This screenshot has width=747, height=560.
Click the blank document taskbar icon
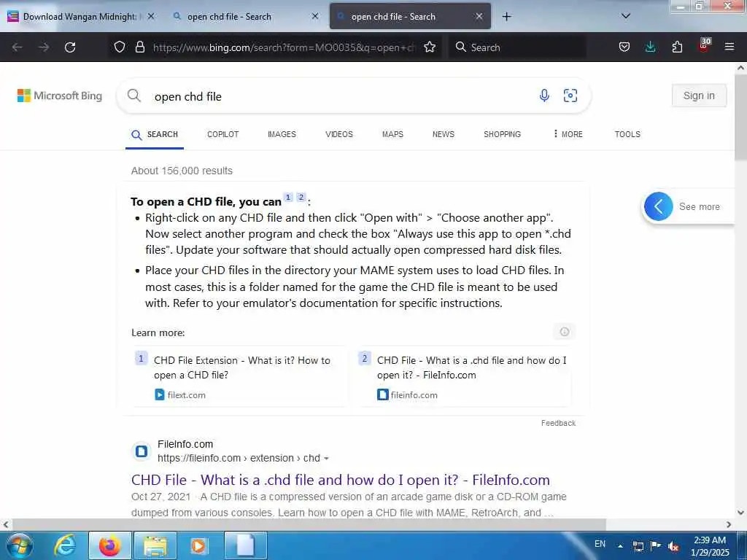246,545
